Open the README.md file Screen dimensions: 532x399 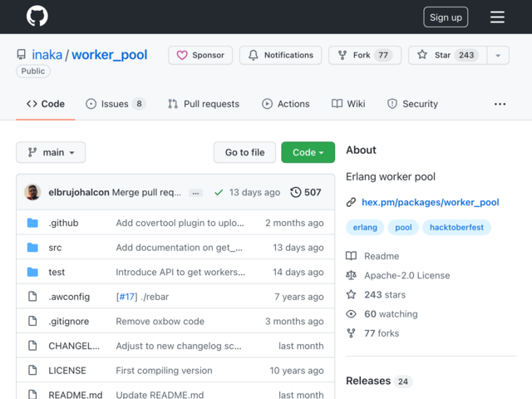pos(76,395)
